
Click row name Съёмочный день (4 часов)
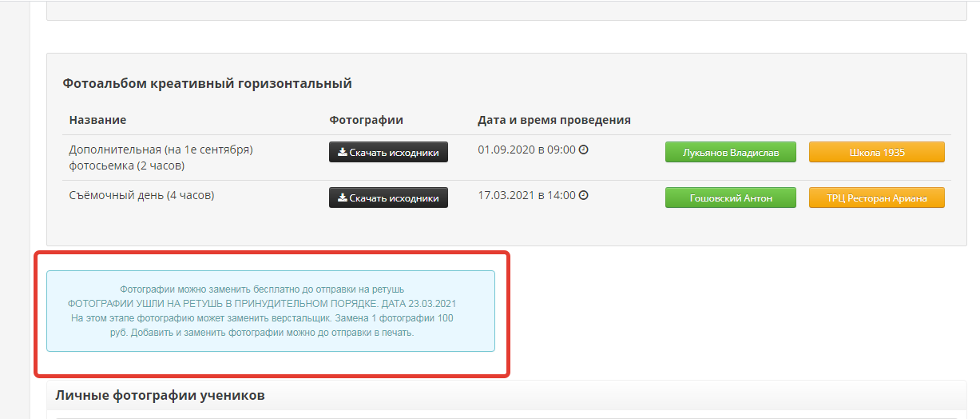(141, 195)
